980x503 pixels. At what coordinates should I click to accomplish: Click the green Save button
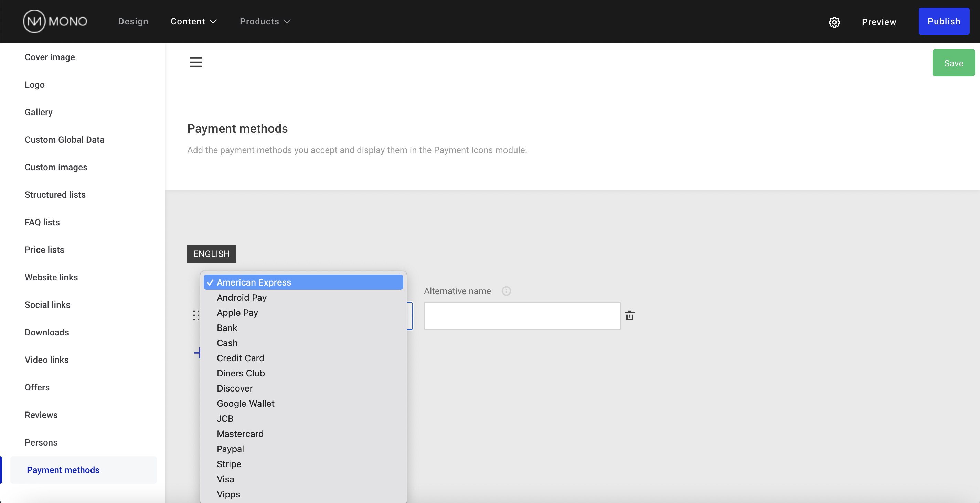954,63
